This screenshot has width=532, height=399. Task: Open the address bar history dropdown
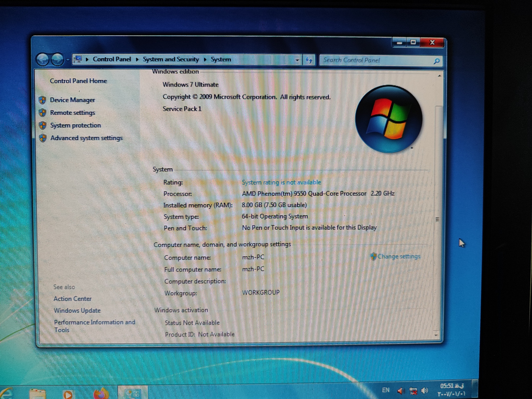[297, 60]
